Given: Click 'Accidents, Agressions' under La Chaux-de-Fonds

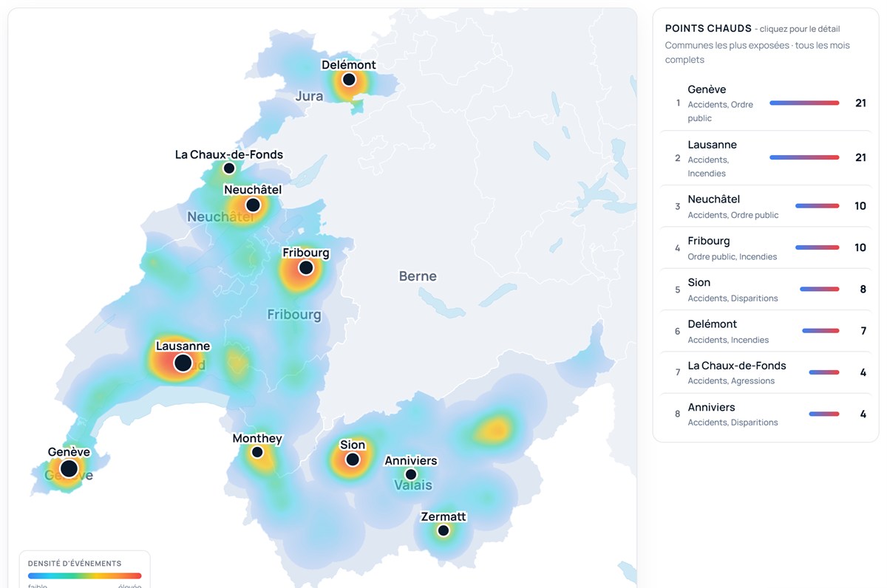Looking at the screenshot, I should [x=731, y=381].
